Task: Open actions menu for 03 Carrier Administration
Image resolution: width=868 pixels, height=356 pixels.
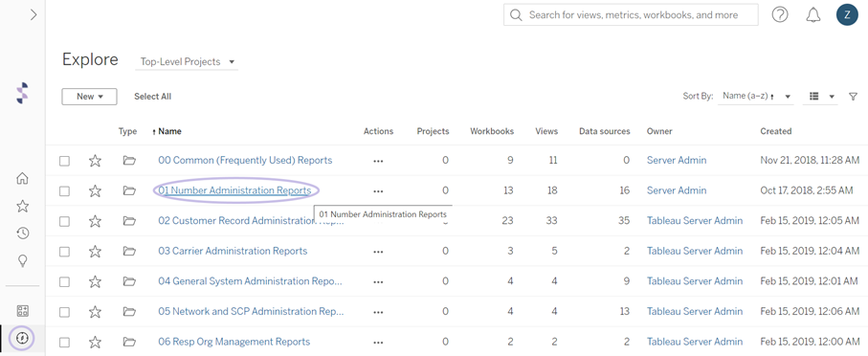Action: [378, 252]
